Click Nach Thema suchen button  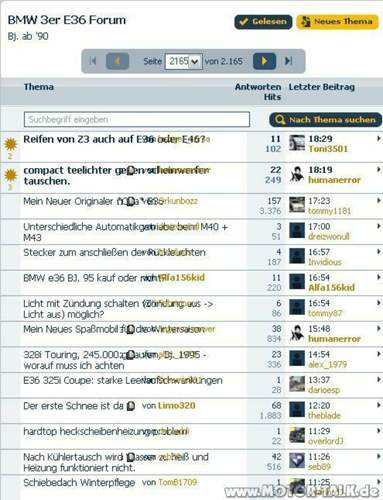tap(326, 120)
